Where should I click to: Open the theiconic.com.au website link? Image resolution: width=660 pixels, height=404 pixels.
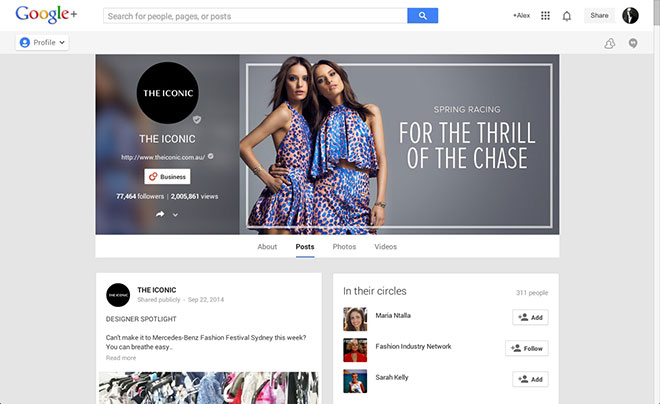[x=163, y=157]
